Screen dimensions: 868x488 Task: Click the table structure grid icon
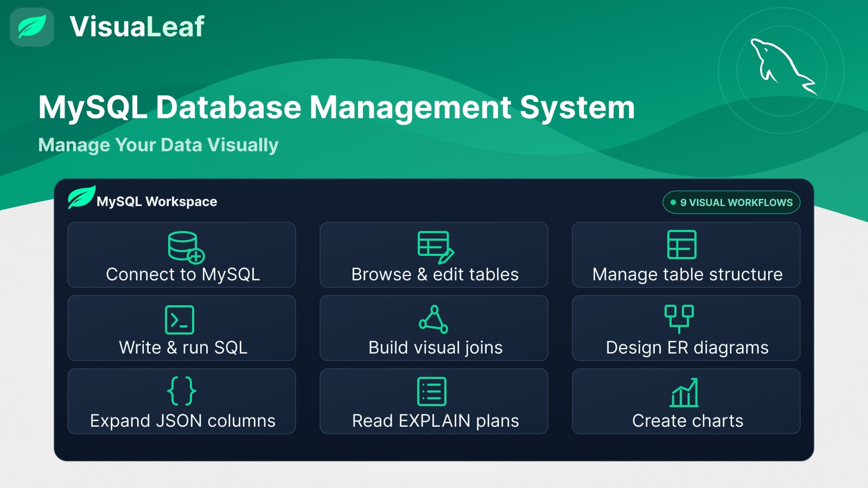tap(681, 245)
